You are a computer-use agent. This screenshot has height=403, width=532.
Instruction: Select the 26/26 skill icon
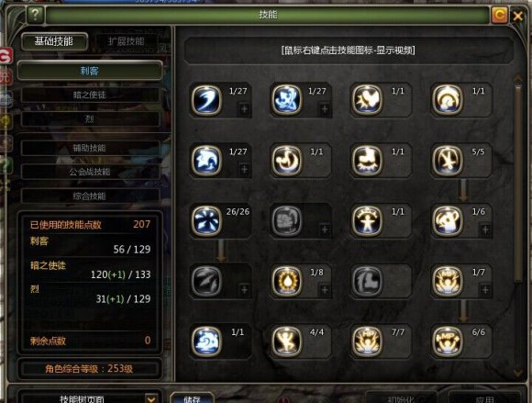click(206, 220)
